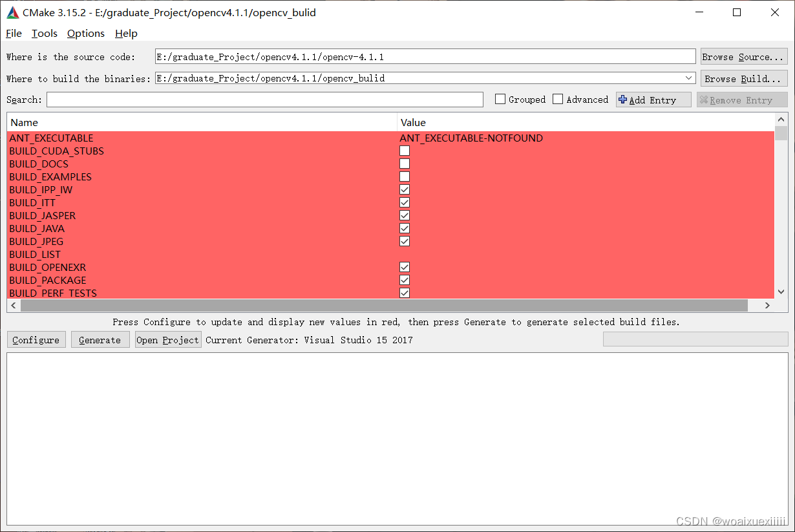Open the Tools menu
Image resolution: width=795 pixels, height=532 pixels.
point(44,33)
